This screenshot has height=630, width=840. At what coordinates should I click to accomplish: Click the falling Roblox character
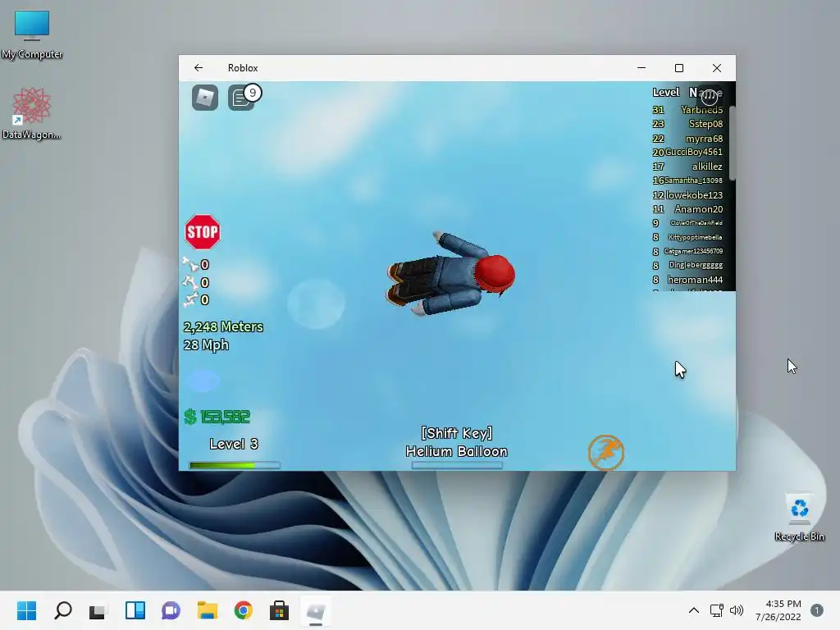450,274
